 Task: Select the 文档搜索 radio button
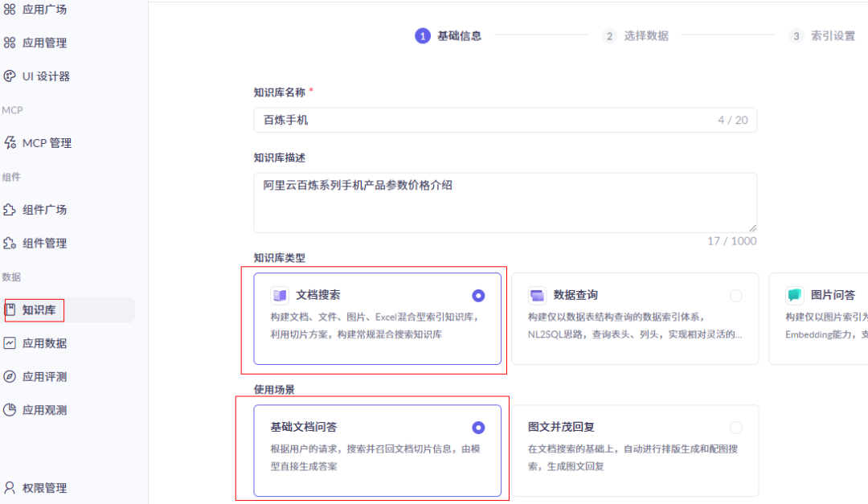pos(478,296)
